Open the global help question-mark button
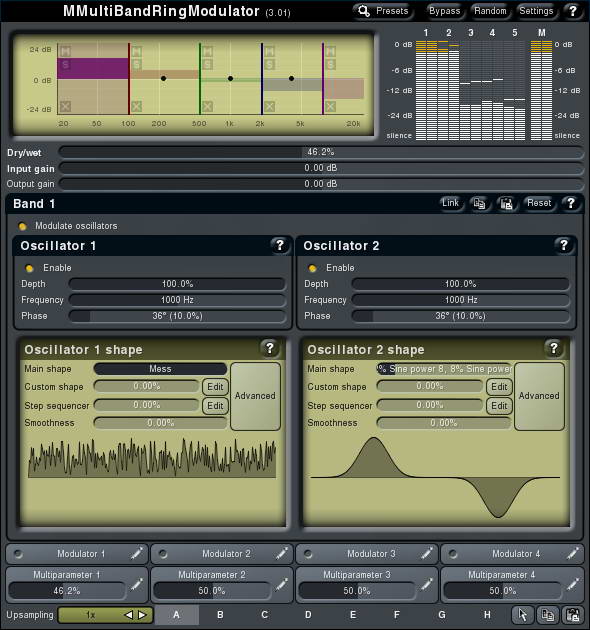The image size is (590, 630). click(572, 11)
